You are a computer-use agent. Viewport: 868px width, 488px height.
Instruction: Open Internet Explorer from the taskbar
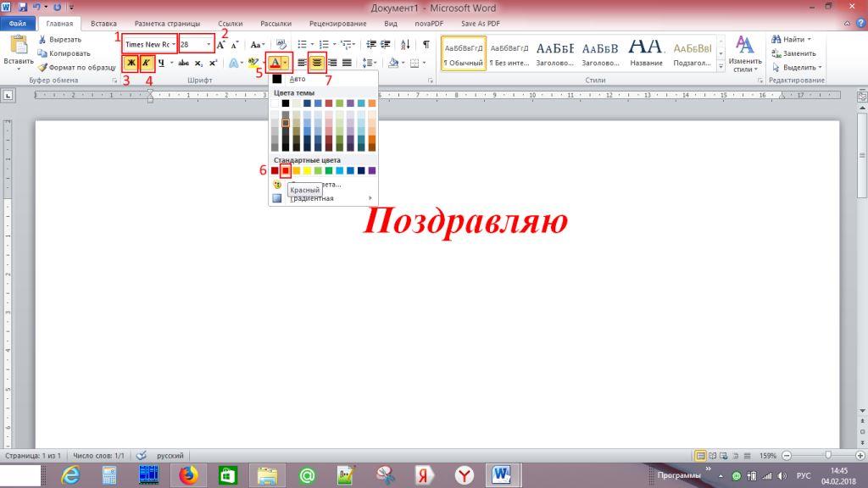70,475
